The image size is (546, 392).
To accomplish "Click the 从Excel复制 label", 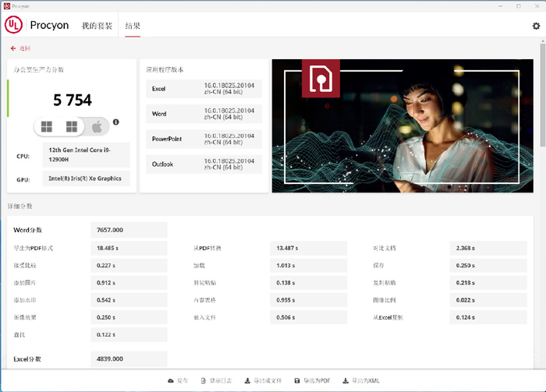I will (388, 317).
